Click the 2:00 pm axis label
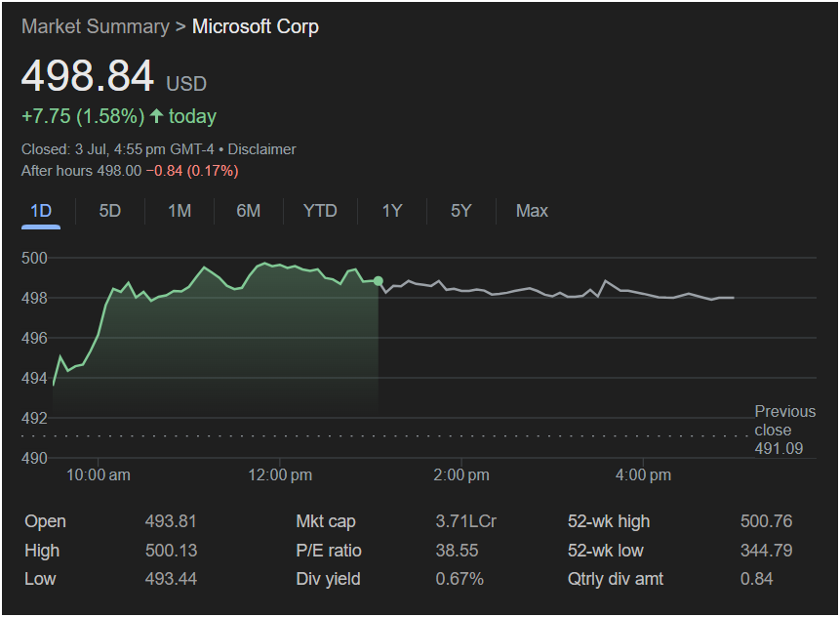 pos(461,474)
